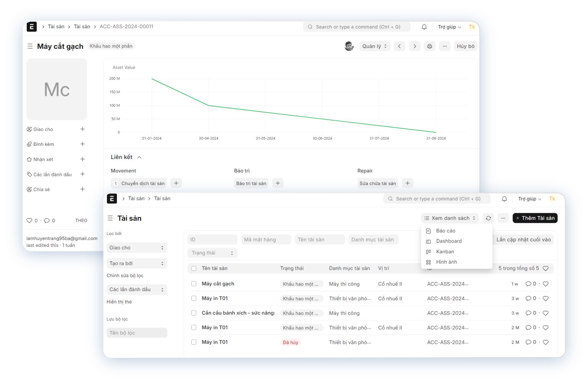Screen dimensions: 588x385
Task: Add new Chuyển dịch tài sản with plus
Action: pos(176,183)
